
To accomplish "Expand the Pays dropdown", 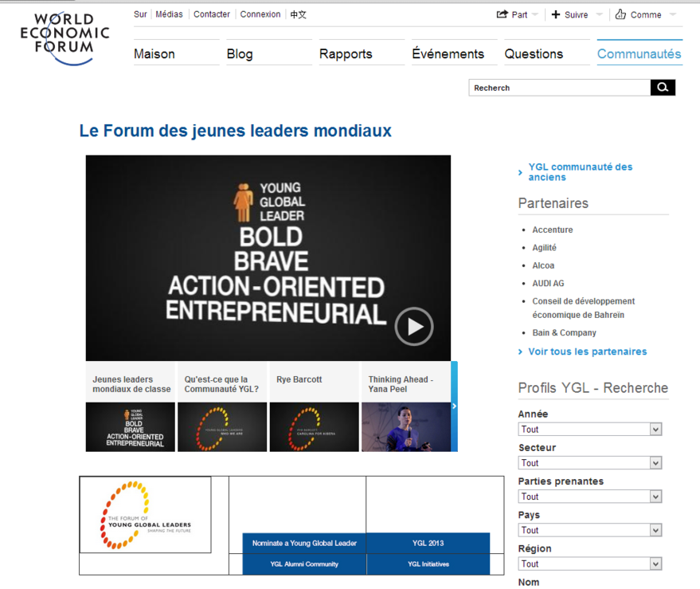I will (590, 530).
